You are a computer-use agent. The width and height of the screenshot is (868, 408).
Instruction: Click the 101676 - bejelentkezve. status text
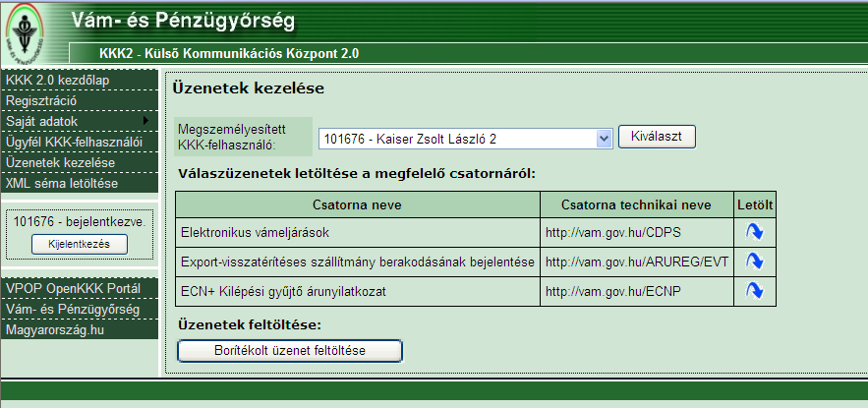pos(80,222)
